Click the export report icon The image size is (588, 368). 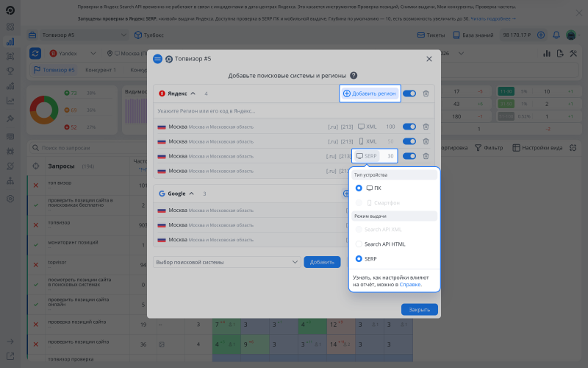pos(560,53)
